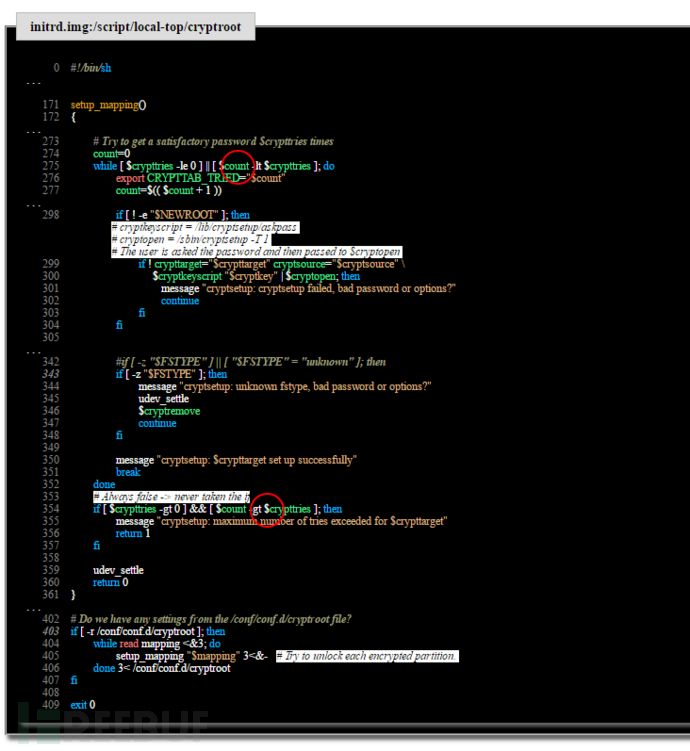Image resolution: width=690 pixels, height=751 pixels.
Task: Expand the collapsed section after line 277
Action: (x=33, y=203)
